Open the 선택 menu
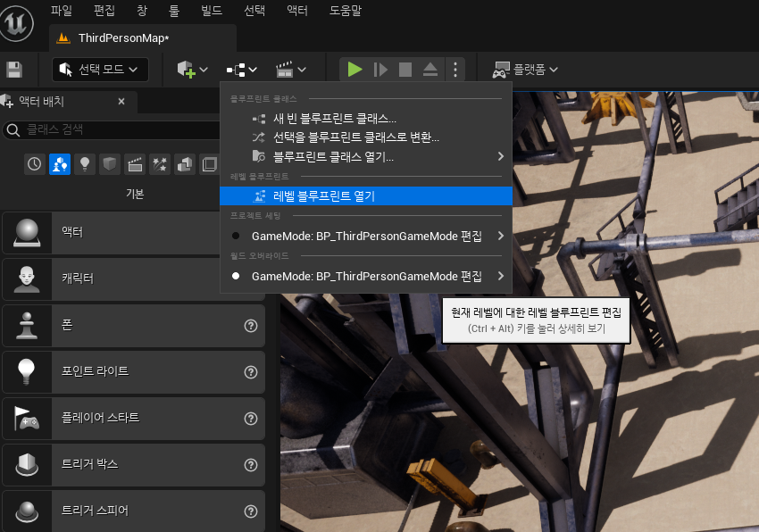Image resolution: width=759 pixels, height=532 pixels. (x=254, y=10)
